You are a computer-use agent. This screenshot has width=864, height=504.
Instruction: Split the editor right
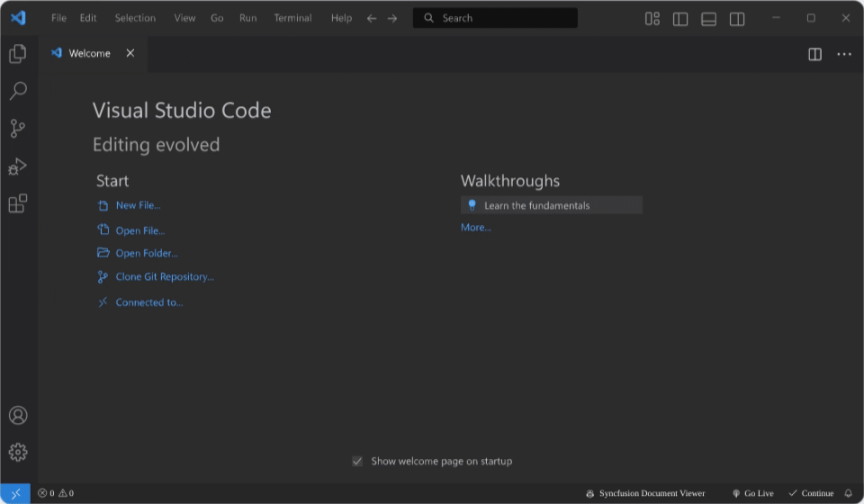pyautogui.click(x=815, y=54)
